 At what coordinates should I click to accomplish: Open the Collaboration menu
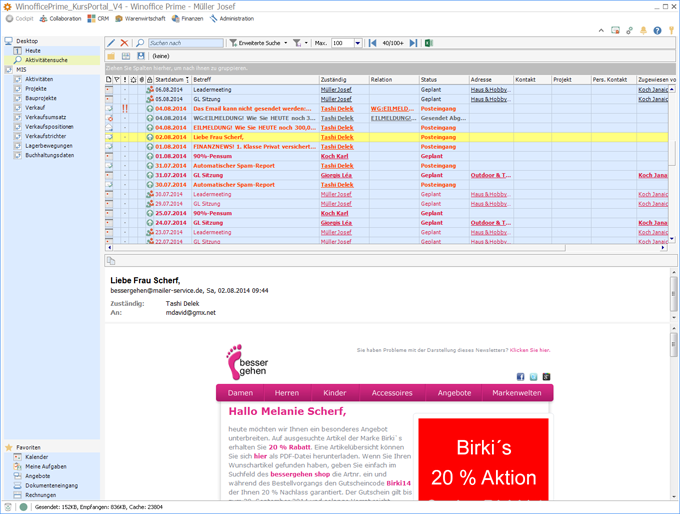(60, 19)
